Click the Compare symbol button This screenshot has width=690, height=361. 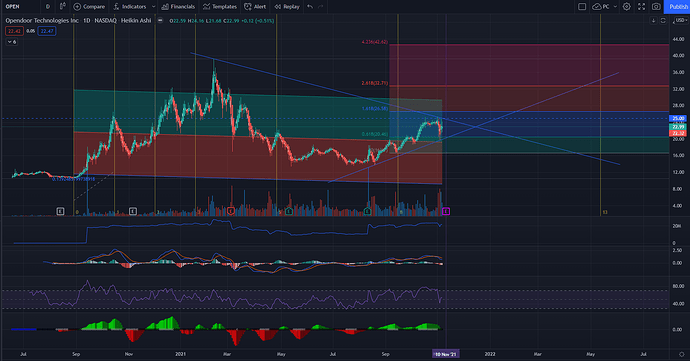pos(89,7)
